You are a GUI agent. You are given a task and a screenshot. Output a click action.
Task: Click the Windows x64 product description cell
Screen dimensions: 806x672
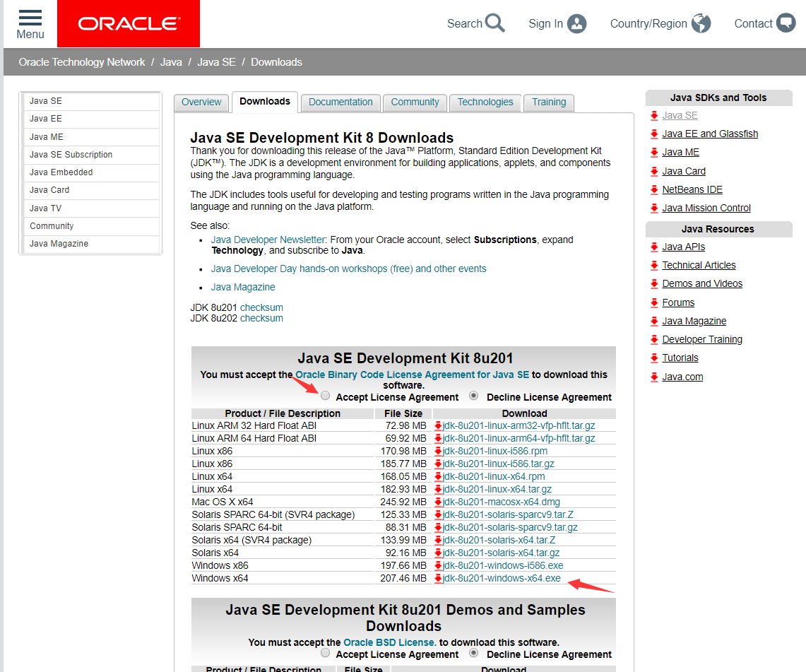pyautogui.click(x=282, y=579)
